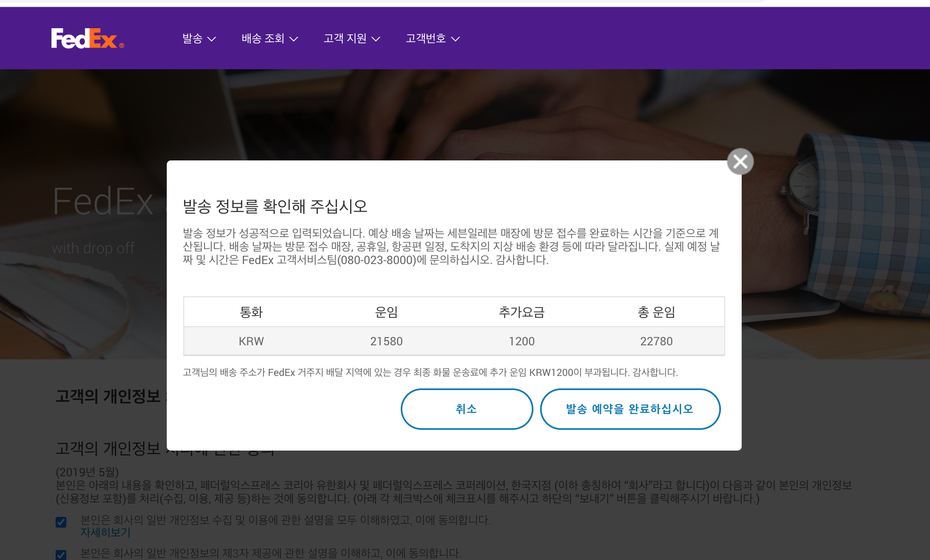Expand the 고객 지원 chevron arrow
930x560 pixels.
[x=376, y=39]
